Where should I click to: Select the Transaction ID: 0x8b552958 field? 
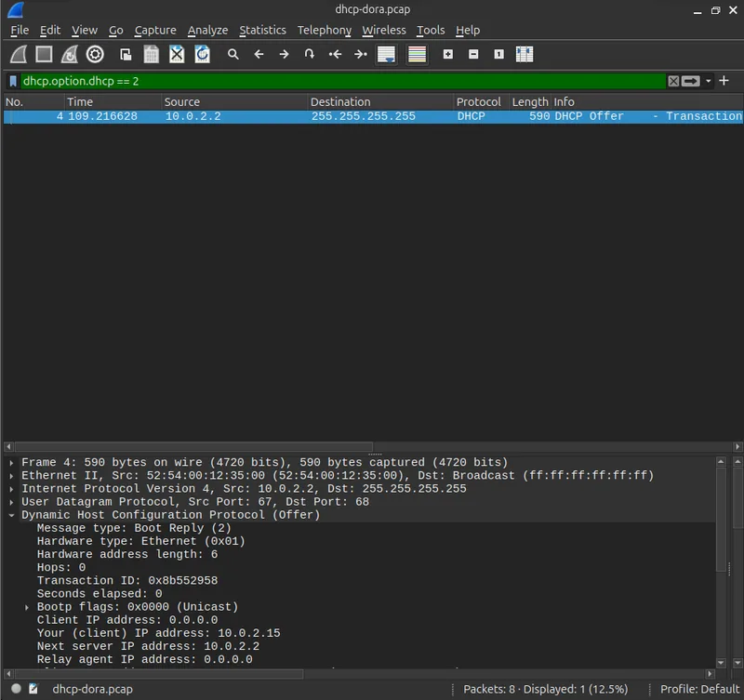pyautogui.click(x=127, y=580)
